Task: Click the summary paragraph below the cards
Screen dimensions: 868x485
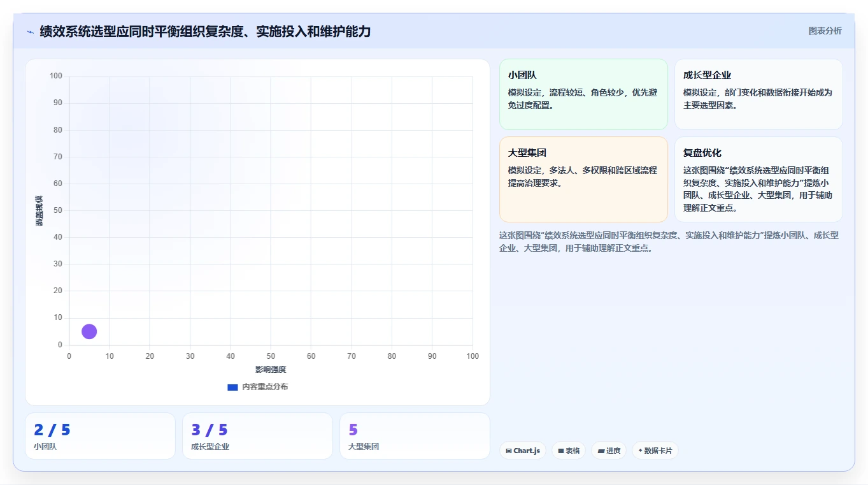Action: click(669, 242)
